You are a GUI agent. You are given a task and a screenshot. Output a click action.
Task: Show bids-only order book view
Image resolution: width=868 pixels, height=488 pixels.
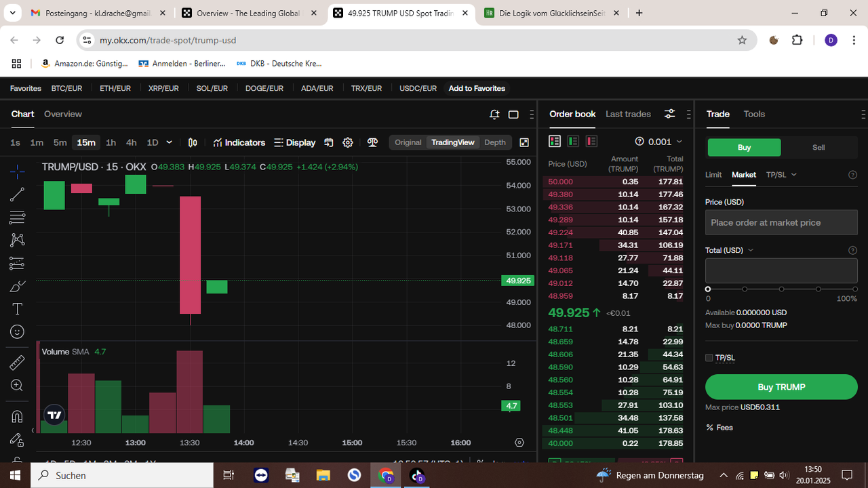pyautogui.click(x=573, y=141)
